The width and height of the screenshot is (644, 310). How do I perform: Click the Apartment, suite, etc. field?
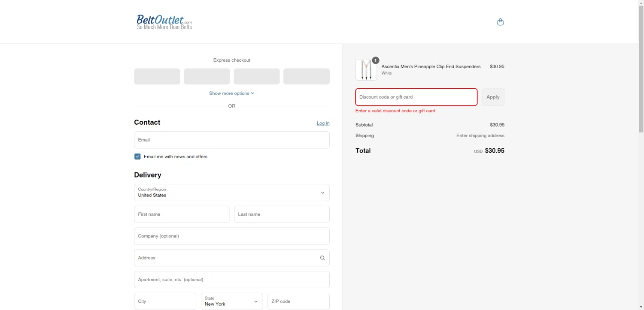232,280
